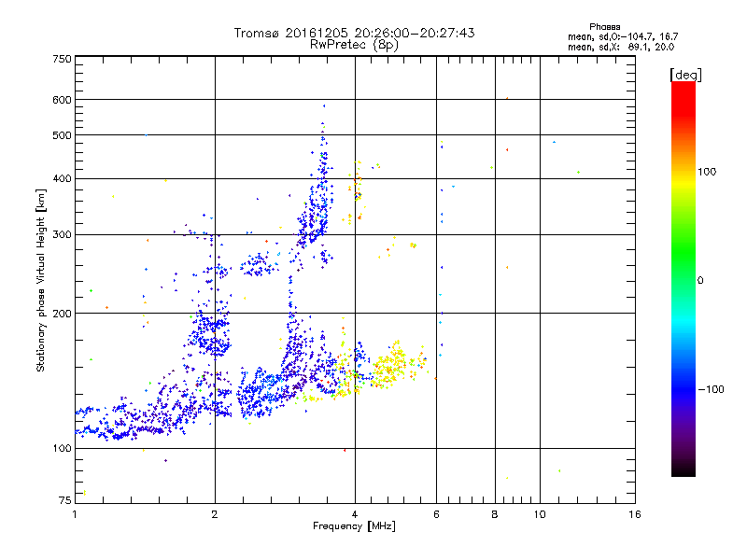747x560 pixels.
Task: Click the x-axis '16' tick label
Action: [635, 514]
